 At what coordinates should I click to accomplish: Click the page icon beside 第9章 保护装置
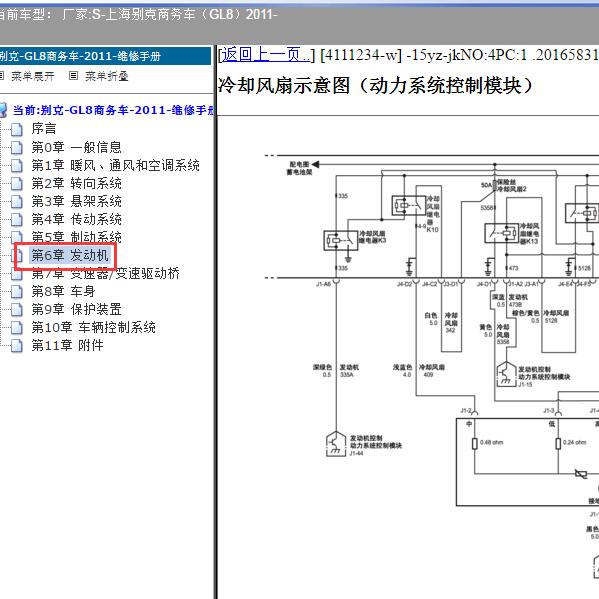[x=16, y=309]
